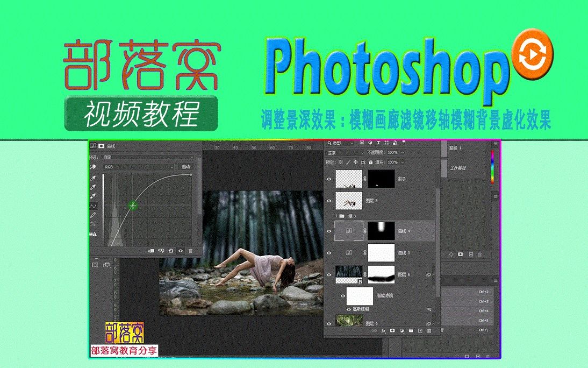This screenshot has width=588, height=368.
Task: Click the Create New Layer icon
Action: pyautogui.click(x=421, y=330)
